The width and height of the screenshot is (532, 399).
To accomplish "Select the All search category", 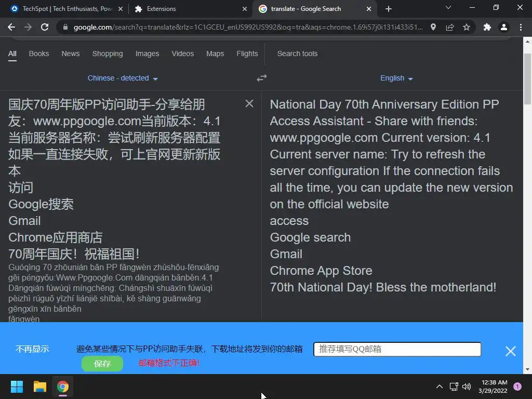I will (x=12, y=54).
